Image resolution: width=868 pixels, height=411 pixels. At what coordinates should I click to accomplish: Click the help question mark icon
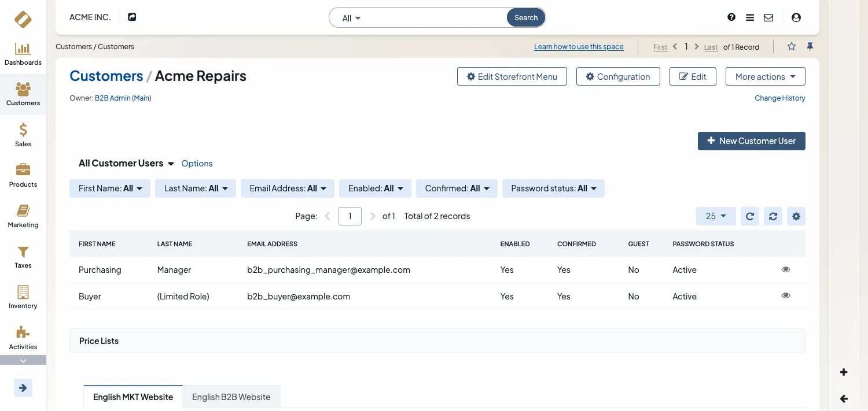pyautogui.click(x=731, y=17)
